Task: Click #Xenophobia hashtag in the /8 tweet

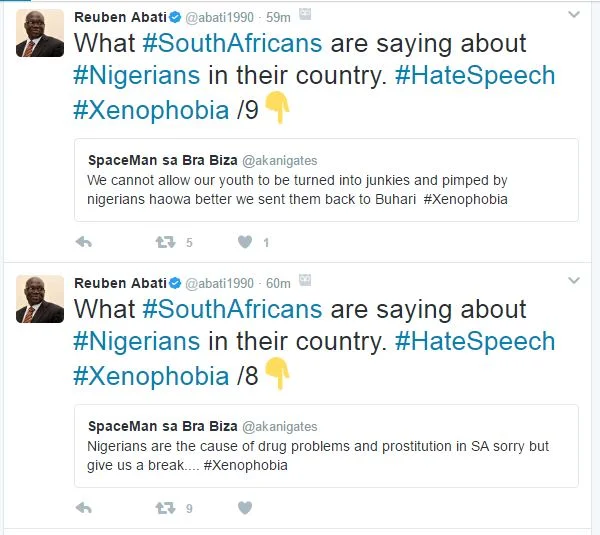Action: [151, 376]
